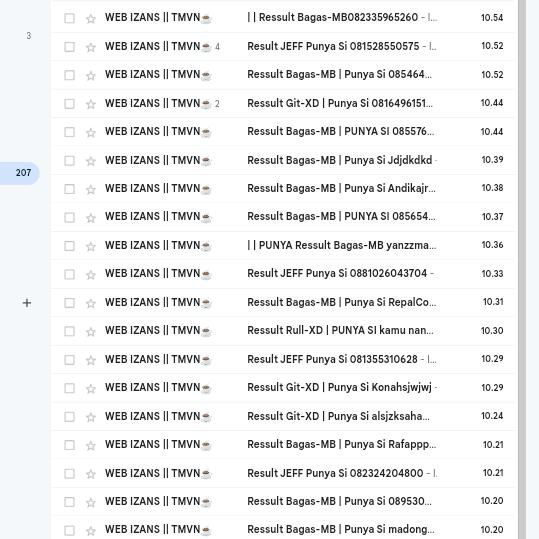Select checkbox for Punya Si Andikajr email

coord(69,189)
